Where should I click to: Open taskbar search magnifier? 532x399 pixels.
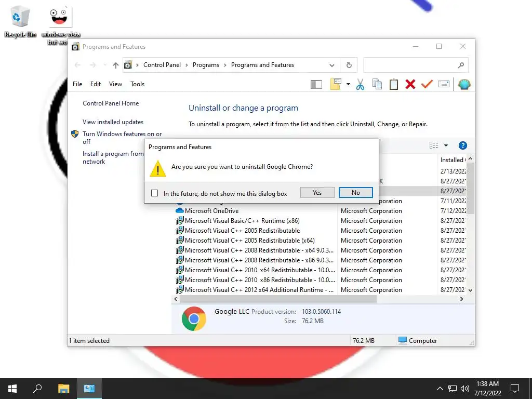tap(37, 389)
